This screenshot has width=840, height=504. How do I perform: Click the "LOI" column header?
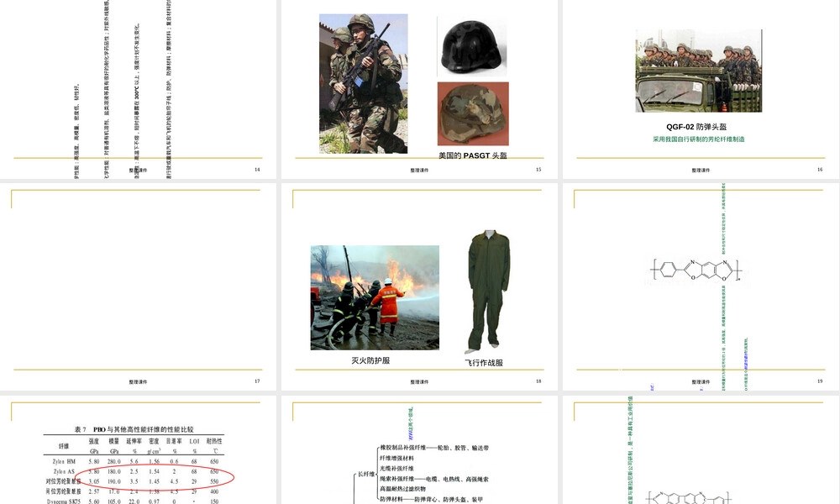tap(194, 441)
